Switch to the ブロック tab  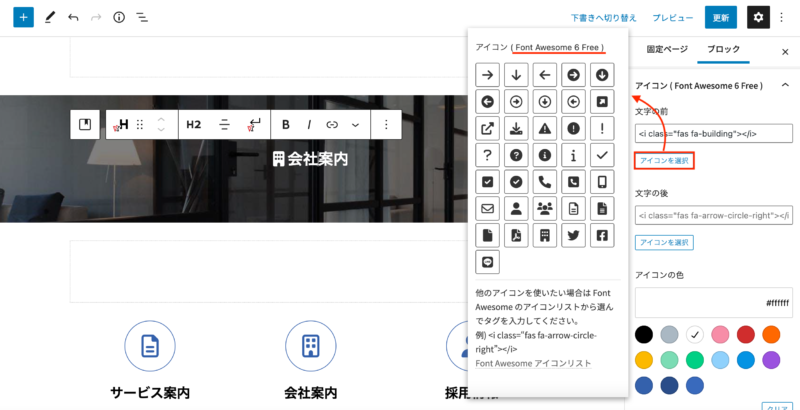pyautogui.click(x=723, y=49)
